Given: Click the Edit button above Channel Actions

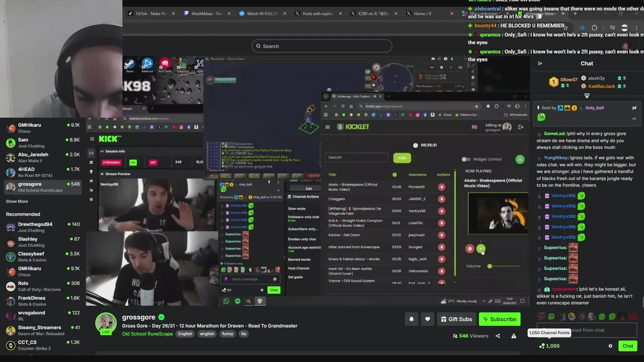Looking at the screenshot, I should 309,189.
